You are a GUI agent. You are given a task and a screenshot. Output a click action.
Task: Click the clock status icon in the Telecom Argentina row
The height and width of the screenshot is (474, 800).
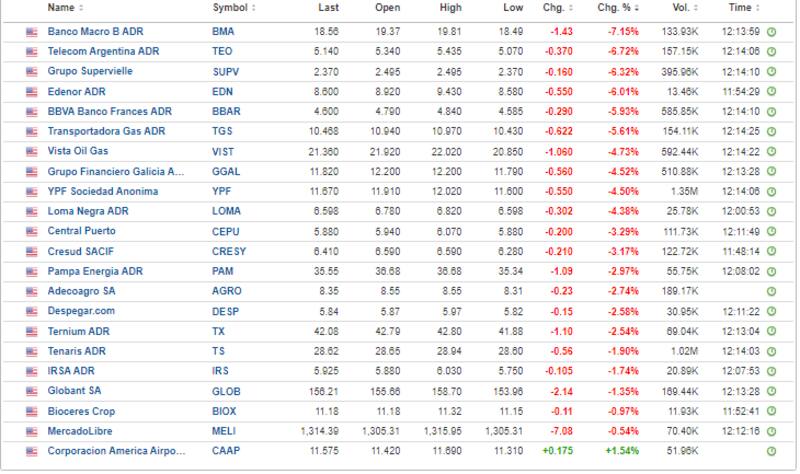771,52
